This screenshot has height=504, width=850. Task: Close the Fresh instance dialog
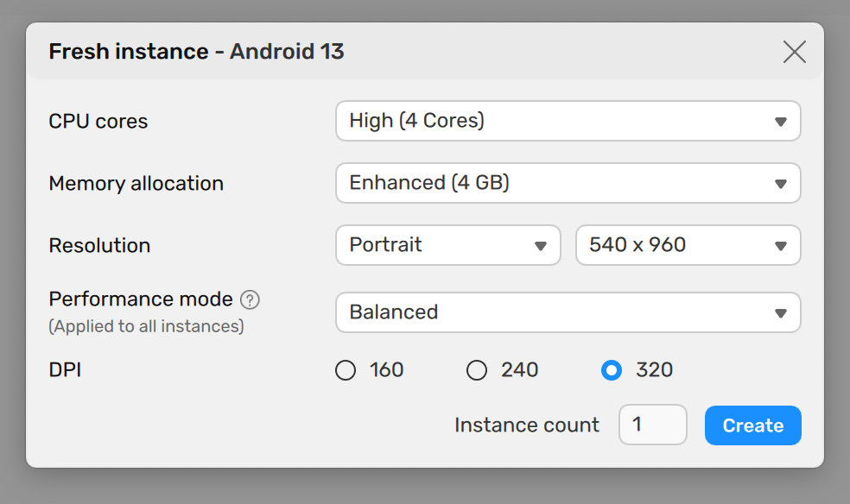pyautogui.click(x=794, y=52)
